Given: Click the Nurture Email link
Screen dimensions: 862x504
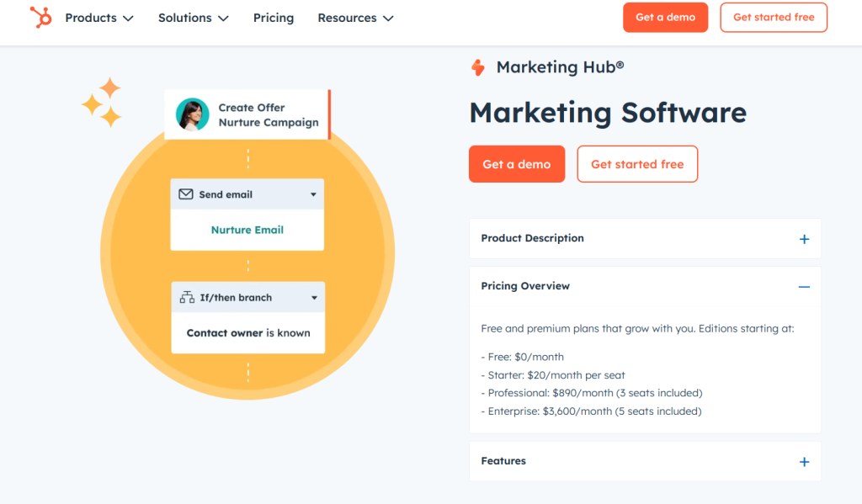Looking at the screenshot, I should tap(247, 230).
